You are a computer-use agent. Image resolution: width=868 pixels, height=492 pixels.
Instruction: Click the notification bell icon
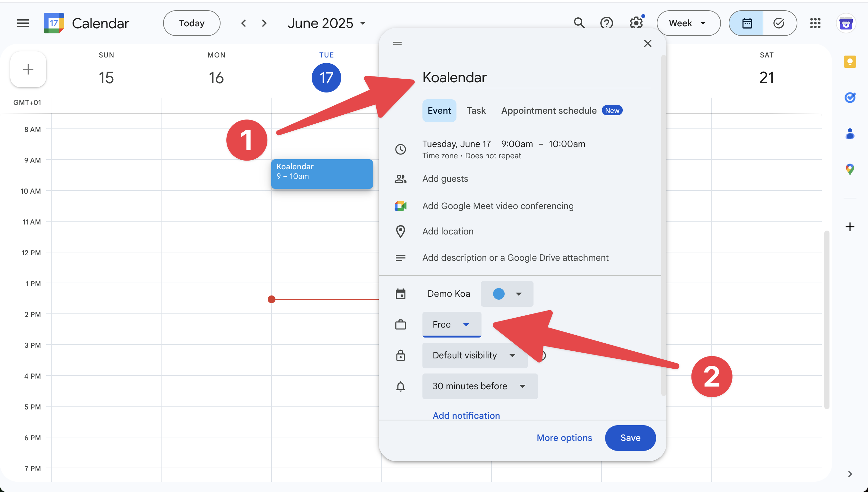coord(401,386)
